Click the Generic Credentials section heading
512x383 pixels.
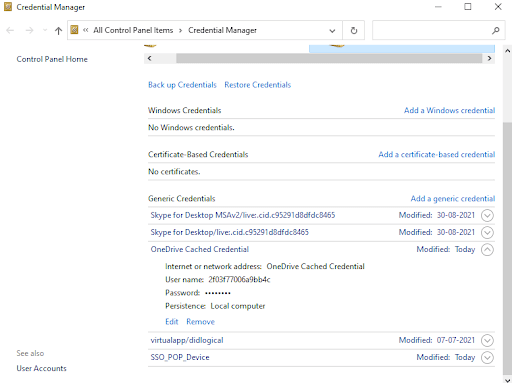182,199
